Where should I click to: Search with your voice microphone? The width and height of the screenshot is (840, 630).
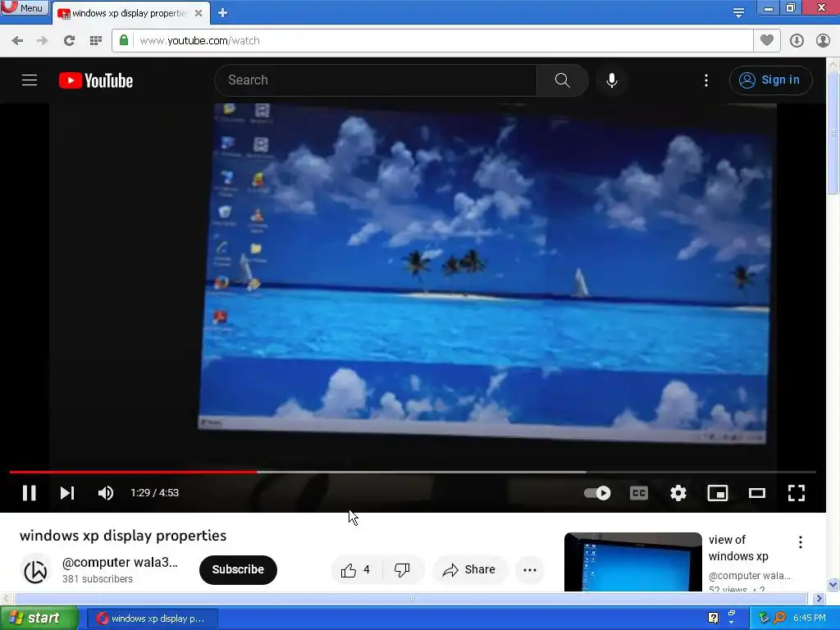(612, 80)
